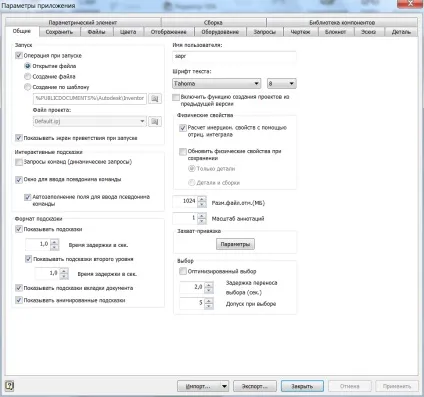Click second-level hint delay spinner

[x=64, y=274]
